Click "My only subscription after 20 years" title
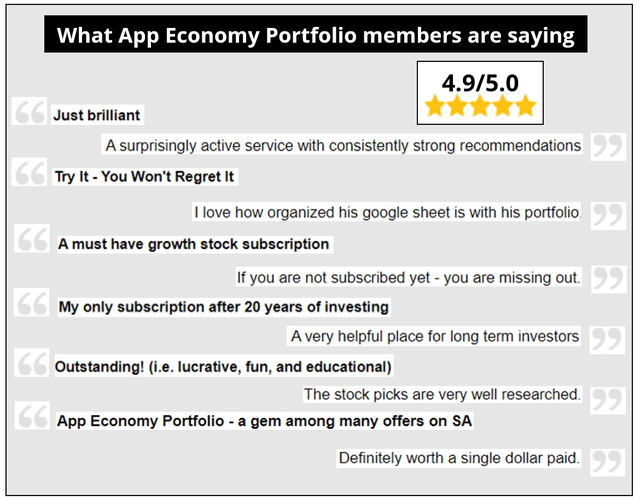This screenshot has height=501, width=640. tap(224, 307)
